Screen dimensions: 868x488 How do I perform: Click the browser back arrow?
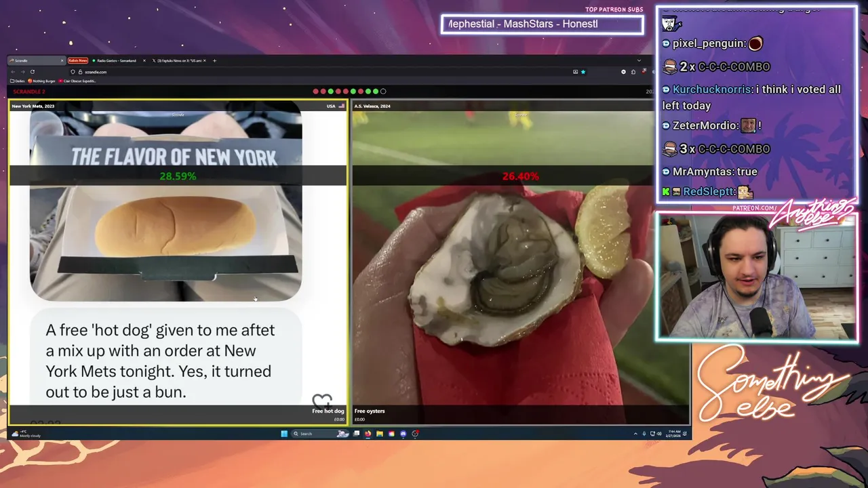point(13,72)
